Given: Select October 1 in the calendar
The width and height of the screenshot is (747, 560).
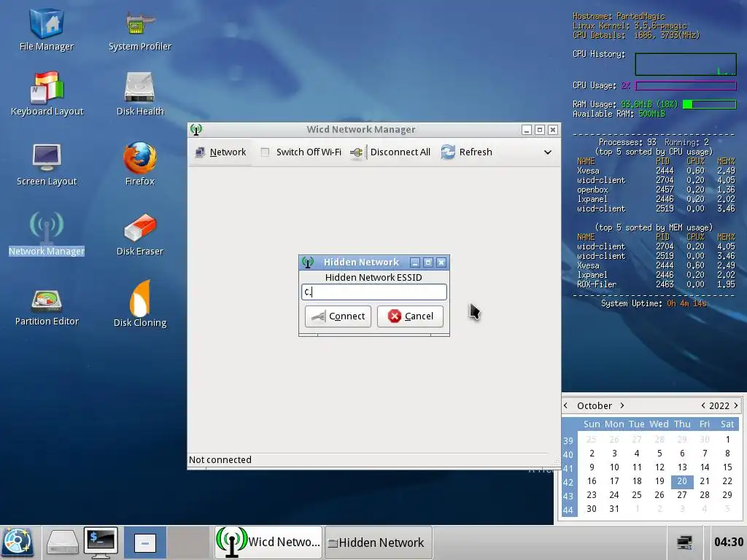Looking at the screenshot, I should [727, 440].
